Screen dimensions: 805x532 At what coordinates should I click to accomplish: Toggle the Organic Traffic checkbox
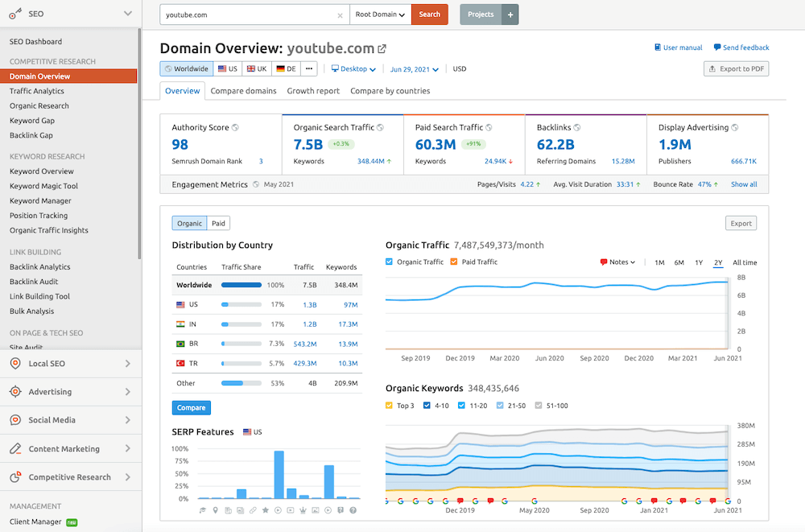point(389,262)
